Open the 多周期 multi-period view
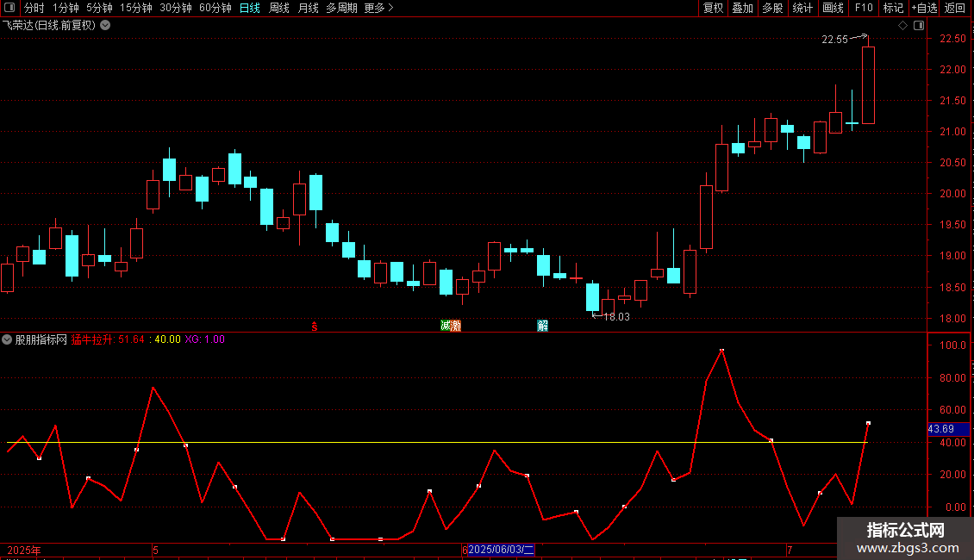This screenshot has height=560, width=974. click(341, 8)
